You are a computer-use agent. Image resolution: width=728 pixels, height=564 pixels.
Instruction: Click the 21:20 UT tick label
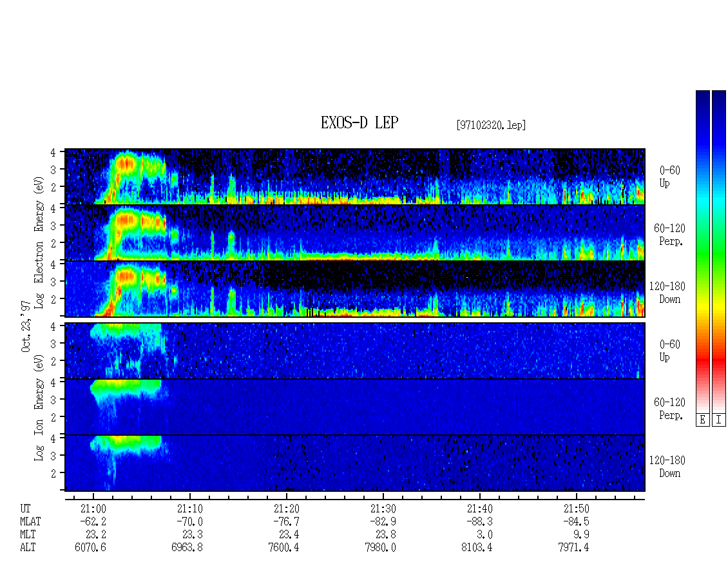(x=287, y=509)
